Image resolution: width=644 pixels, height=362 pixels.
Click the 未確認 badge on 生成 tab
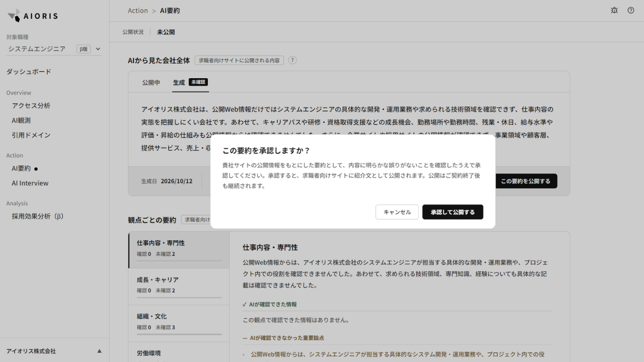coord(198,82)
